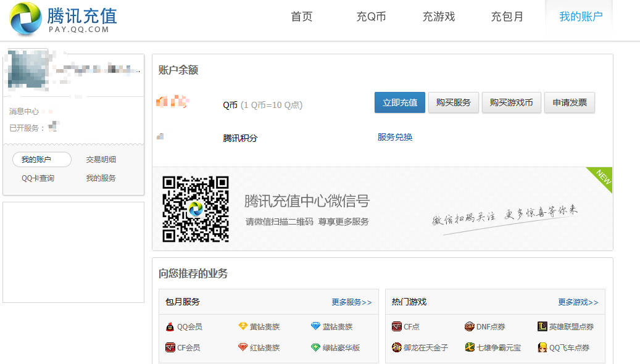Viewport: 640px width, 364px height.
Task: Click the QQ会员 penguin icon
Action: coord(170,326)
